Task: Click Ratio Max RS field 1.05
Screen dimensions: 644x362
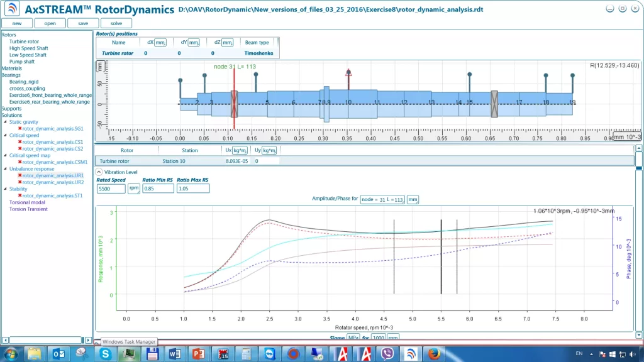Action: point(193,189)
